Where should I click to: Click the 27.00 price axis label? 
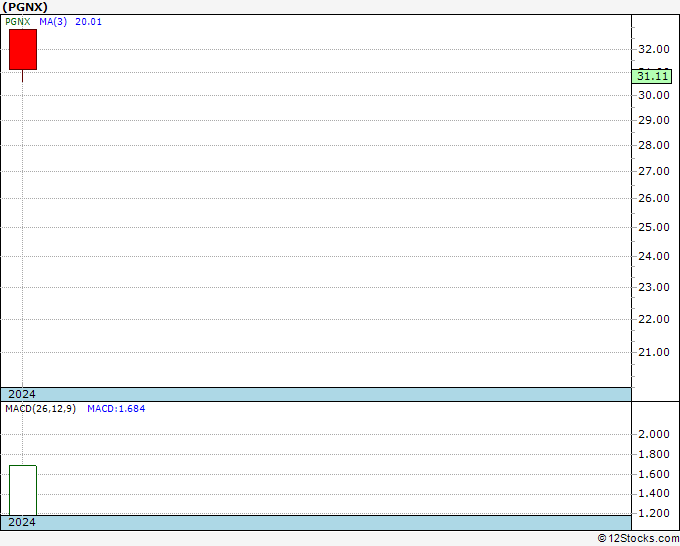pyautogui.click(x=654, y=172)
